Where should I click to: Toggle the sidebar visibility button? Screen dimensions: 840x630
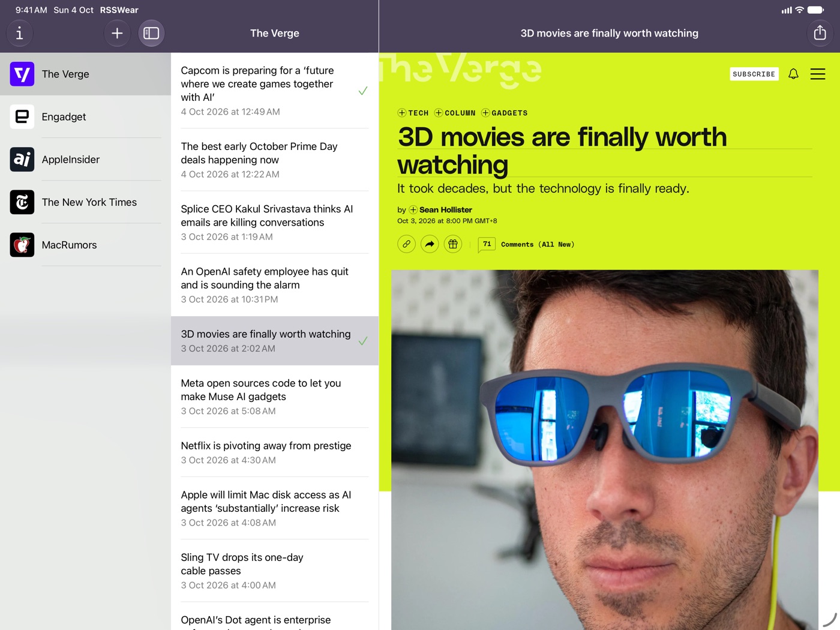151,33
